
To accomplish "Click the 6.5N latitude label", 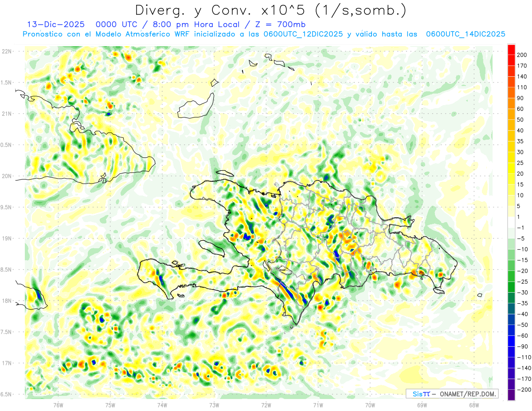I will [x=6, y=394].
